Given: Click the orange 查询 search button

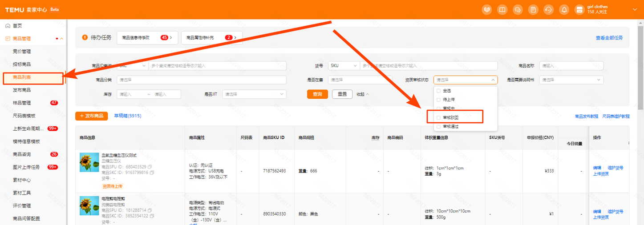Looking at the screenshot, I should (x=317, y=94).
